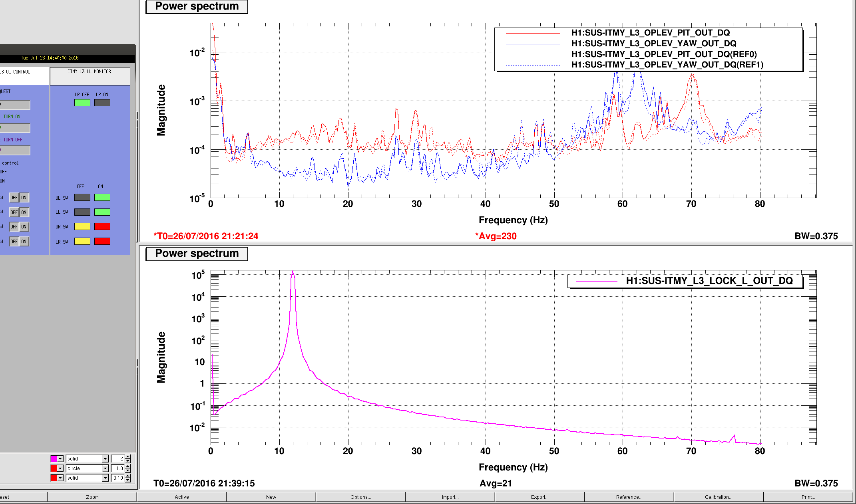Viewport: 856px width, 504px height.
Task: Open the Reference... dialog
Action: pos(629,497)
